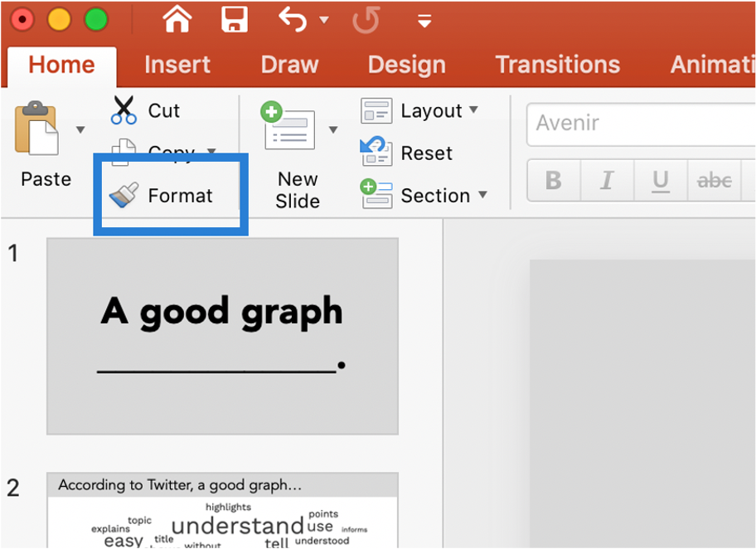Click the Paste clipboard icon
This screenshot has width=756, height=549.
(37, 129)
